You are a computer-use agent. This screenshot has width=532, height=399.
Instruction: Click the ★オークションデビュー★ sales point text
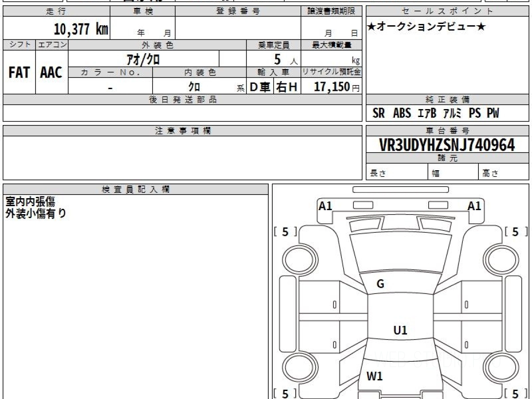tap(426, 27)
